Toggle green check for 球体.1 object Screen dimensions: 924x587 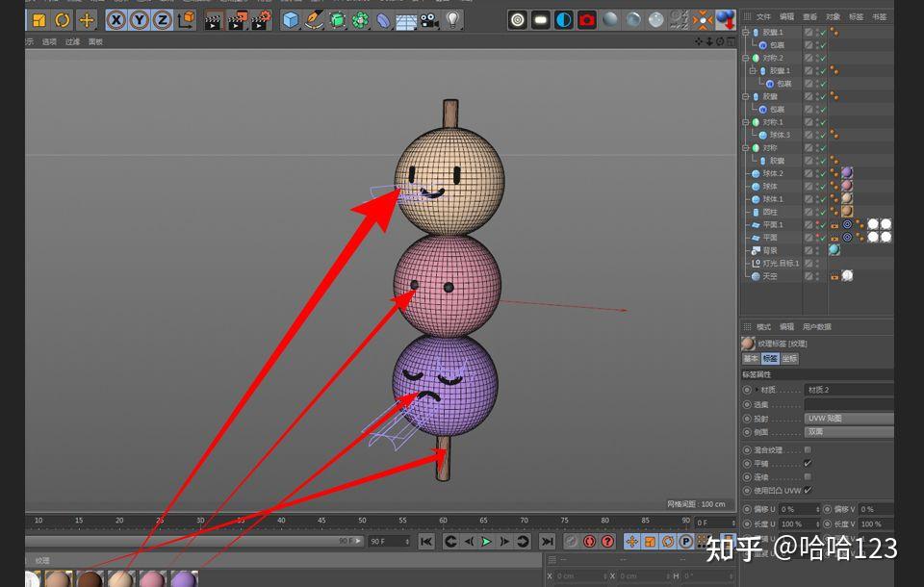pos(823,199)
